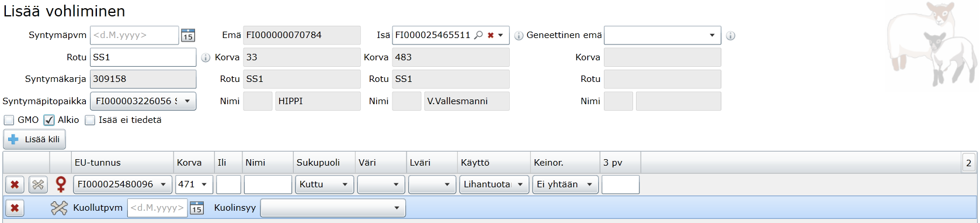980x223 pixels.
Task: Click the Nimi input in kid row
Action: click(268, 184)
